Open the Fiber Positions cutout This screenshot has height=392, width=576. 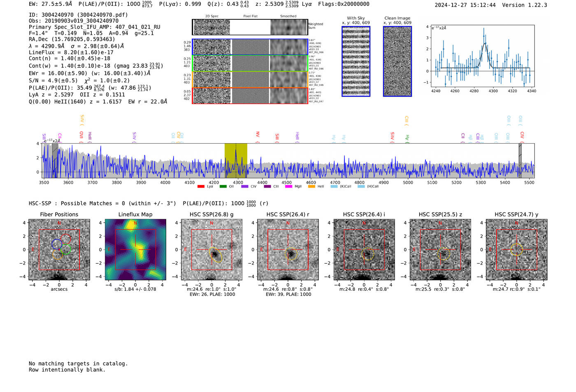pos(59,250)
